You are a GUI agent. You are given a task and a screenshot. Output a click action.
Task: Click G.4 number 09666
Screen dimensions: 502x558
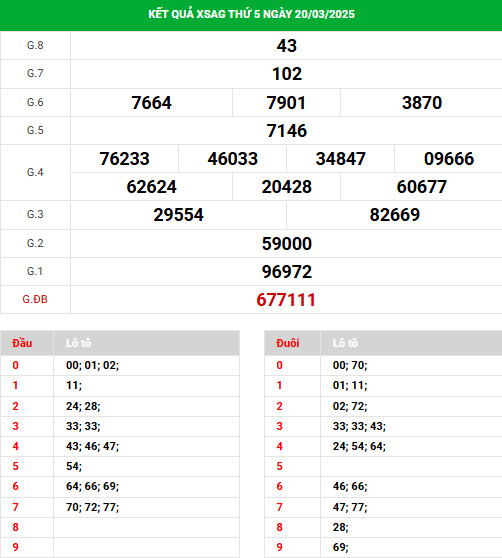coord(449,159)
